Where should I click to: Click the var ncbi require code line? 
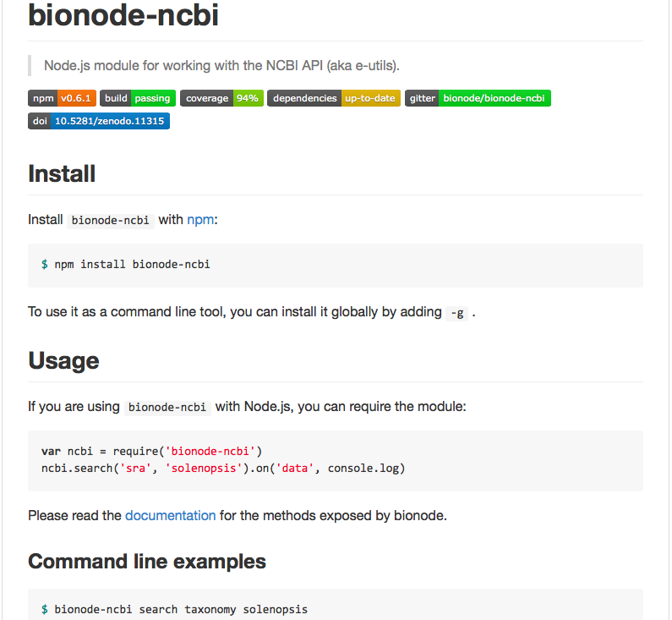[151, 451]
